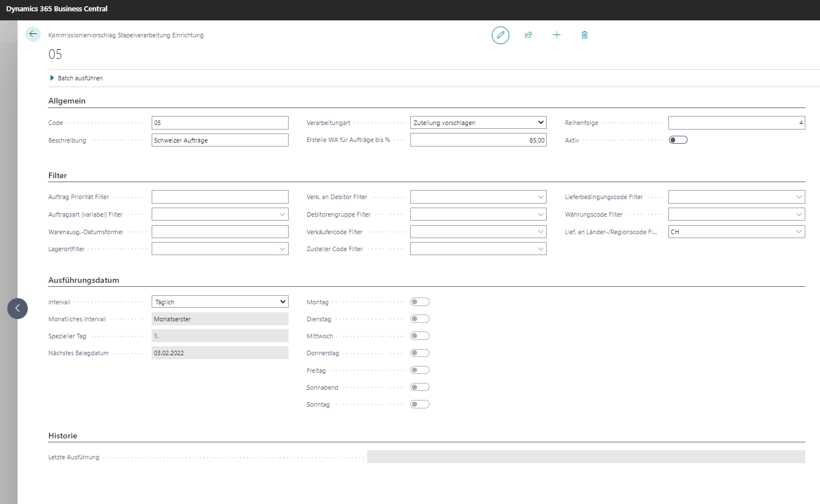Turn on the Sonntag switch
Image resolution: width=820 pixels, height=504 pixels.
(x=420, y=404)
